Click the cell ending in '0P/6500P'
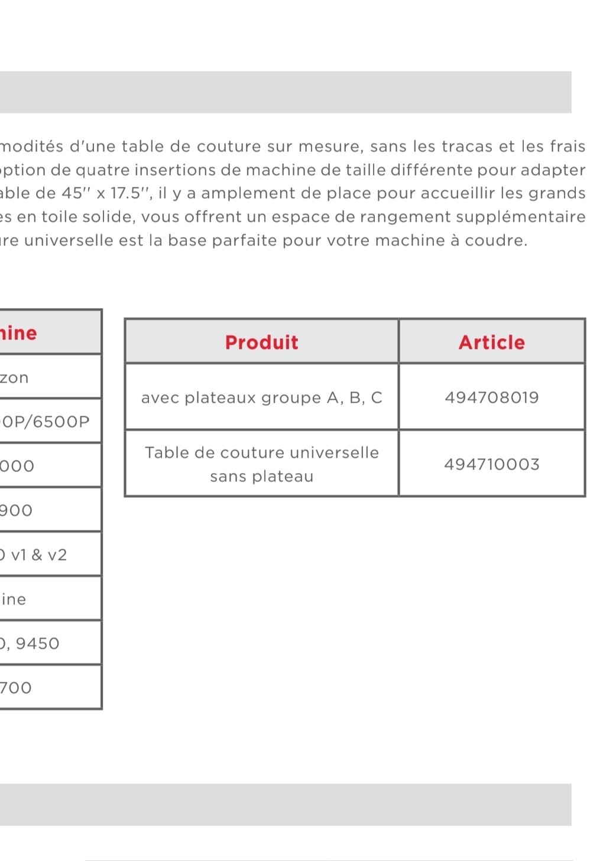The width and height of the screenshot is (616, 861). click(x=45, y=422)
